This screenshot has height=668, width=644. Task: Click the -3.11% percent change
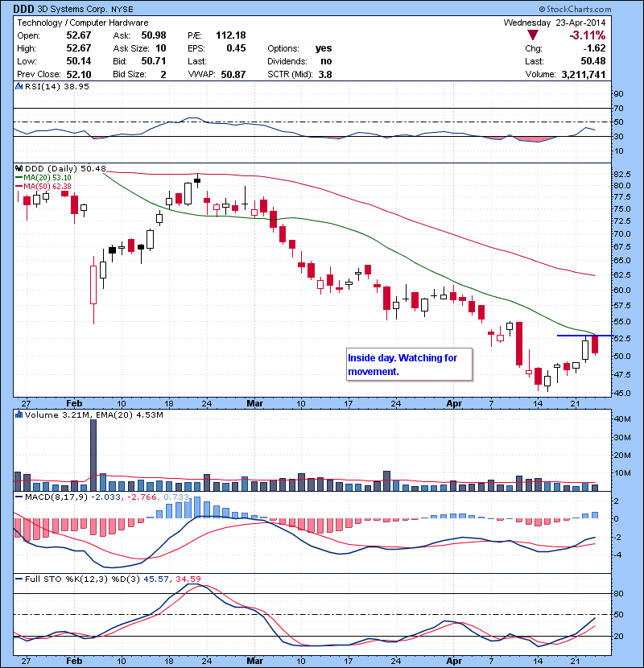pos(588,35)
